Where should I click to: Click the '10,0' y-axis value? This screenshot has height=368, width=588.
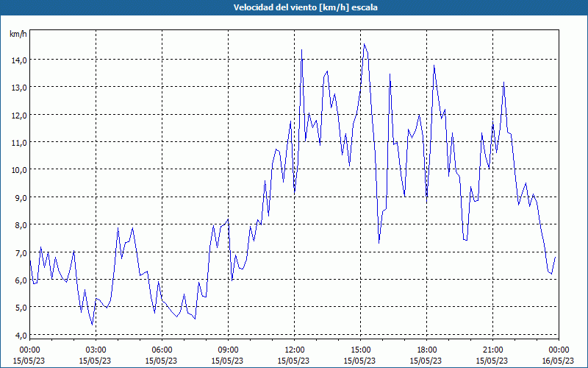(18, 170)
